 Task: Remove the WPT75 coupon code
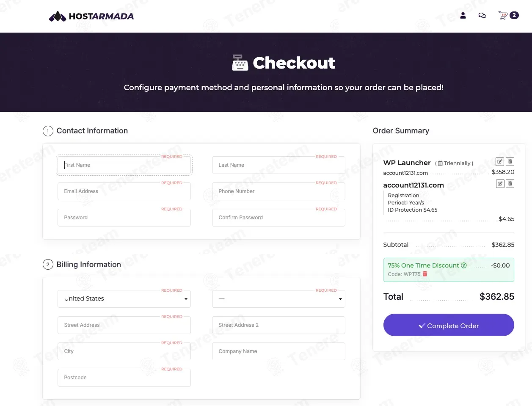tap(425, 274)
